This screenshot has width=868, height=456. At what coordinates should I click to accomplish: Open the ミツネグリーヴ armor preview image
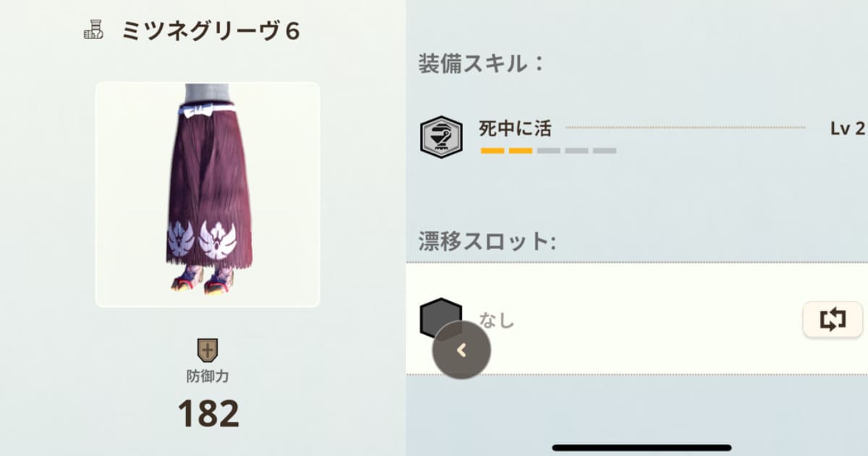click(208, 194)
